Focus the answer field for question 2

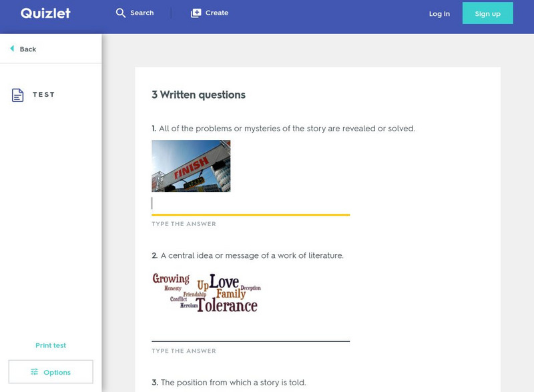(250, 331)
